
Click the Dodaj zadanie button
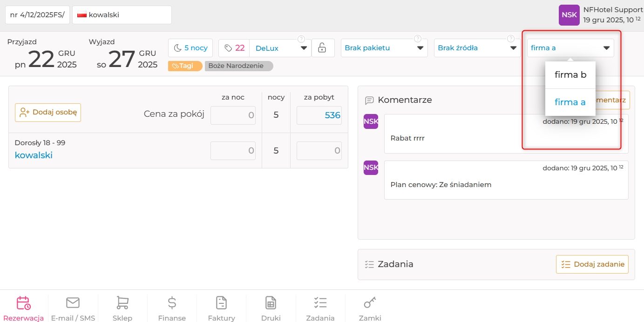coord(592,264)
